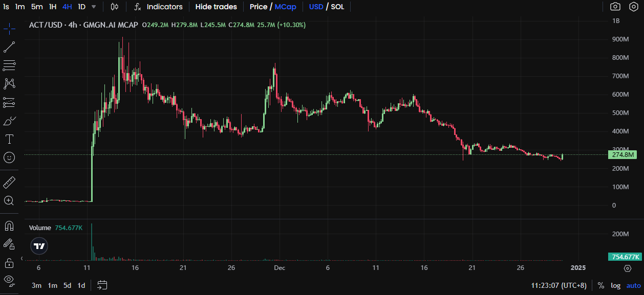Select the 5d date range
This screenshot has width=644, height=295.
point(67,285)
